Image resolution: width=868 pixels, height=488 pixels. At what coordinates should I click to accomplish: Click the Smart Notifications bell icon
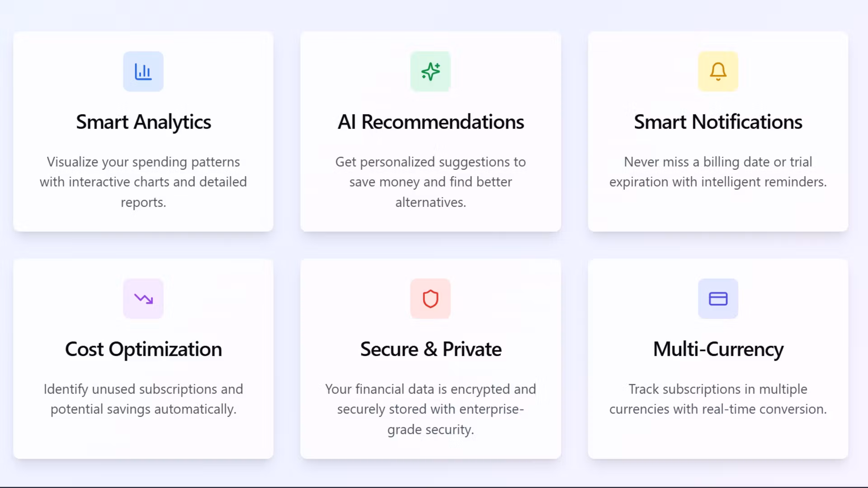(718, 71)
